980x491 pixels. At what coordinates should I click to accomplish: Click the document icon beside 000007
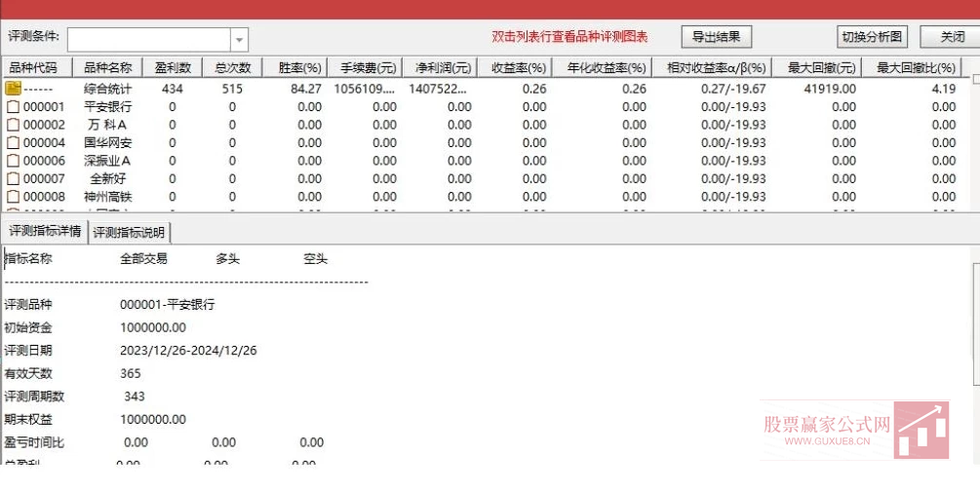coord(13,178)
